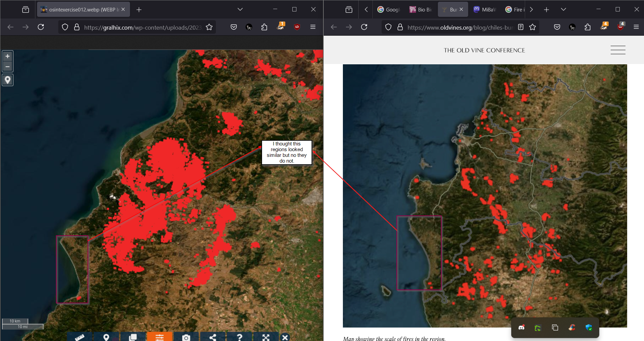Bookmark the oldvines.org page with star
644x341 pixels.
(x=533, y=27)
